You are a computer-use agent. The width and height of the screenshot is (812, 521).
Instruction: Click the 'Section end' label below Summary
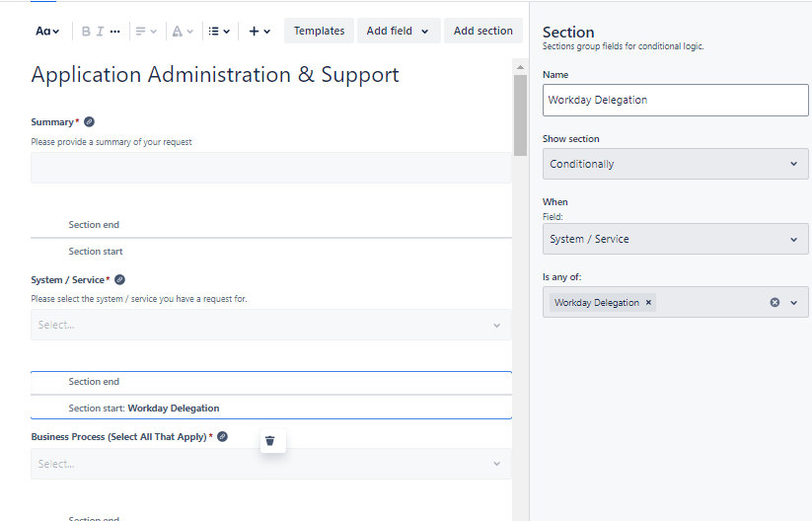point(94,225)
